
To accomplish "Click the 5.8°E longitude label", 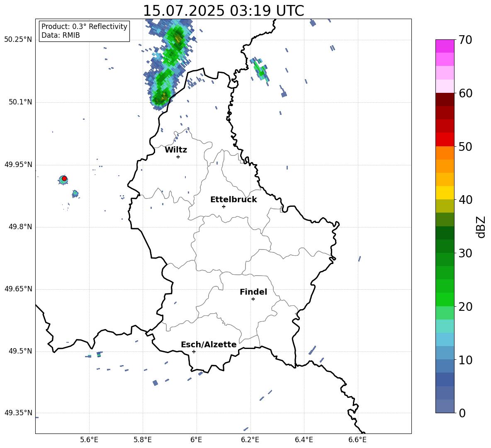I will 143,440.
